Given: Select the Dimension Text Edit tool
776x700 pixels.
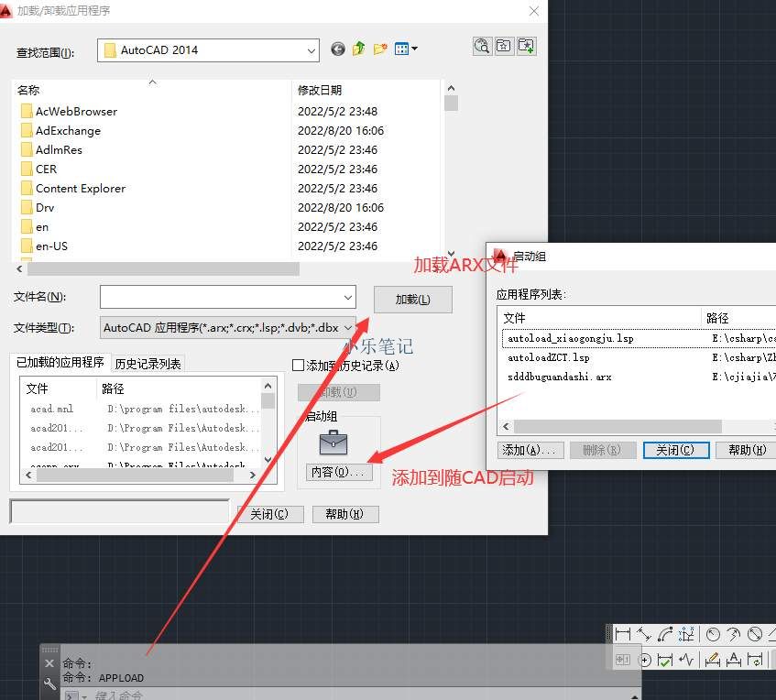Looking at the screenshot, I should pyautogui.click(x=734, y=660).
